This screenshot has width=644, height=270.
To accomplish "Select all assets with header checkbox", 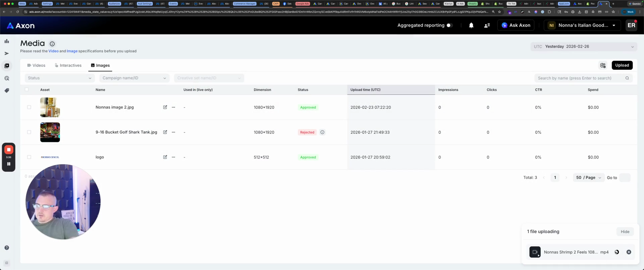I will tap(27, 90).
